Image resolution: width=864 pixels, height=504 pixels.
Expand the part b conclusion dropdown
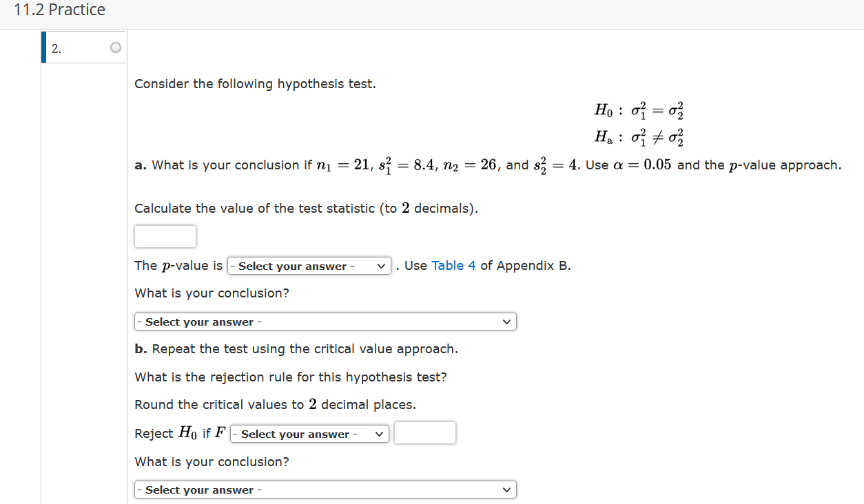click(x=325, y=489)
